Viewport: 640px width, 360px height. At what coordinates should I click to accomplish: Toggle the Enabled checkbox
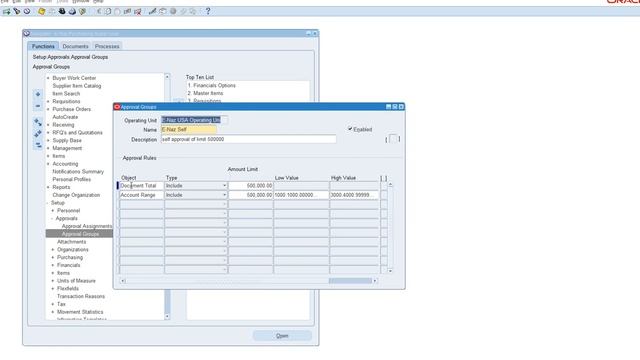[x=350, y=129]
